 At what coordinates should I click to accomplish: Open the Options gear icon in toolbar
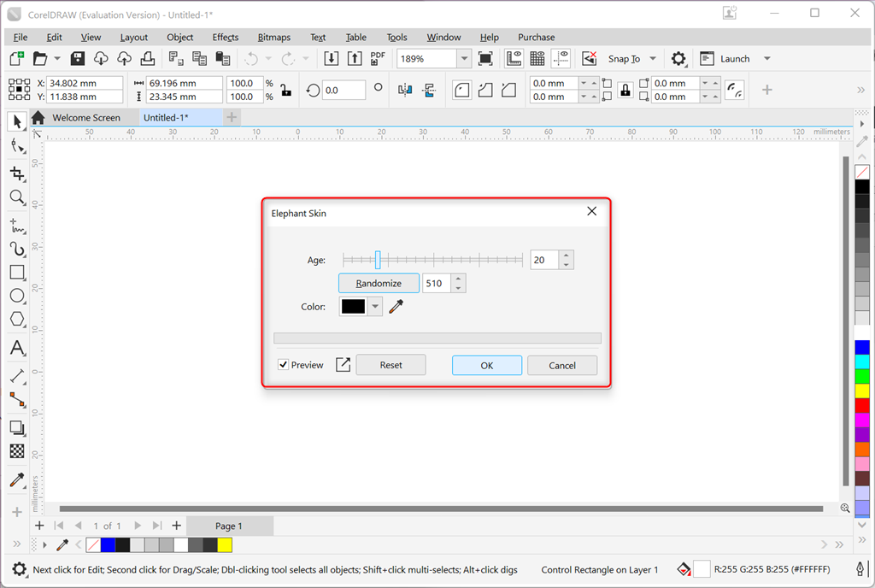[678, 59]
